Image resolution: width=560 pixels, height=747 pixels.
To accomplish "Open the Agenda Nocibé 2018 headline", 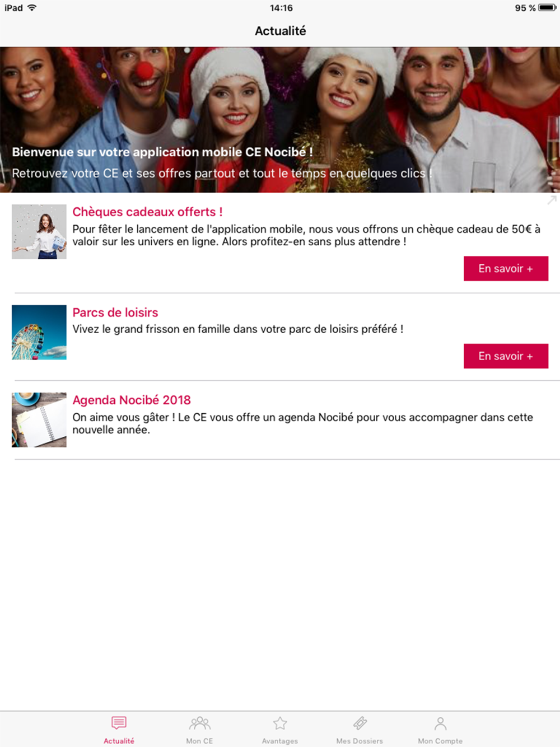I will pyautogui.click(x=132, y=400).
